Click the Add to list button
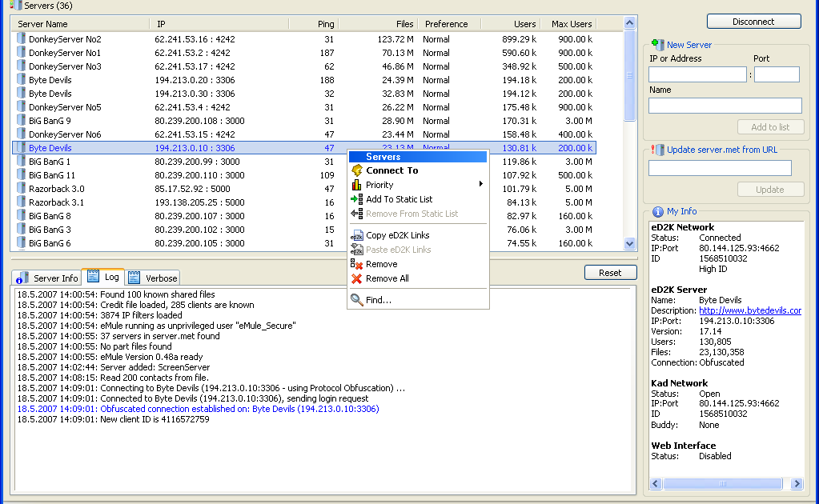819x504 pixels. coord(770,126)
